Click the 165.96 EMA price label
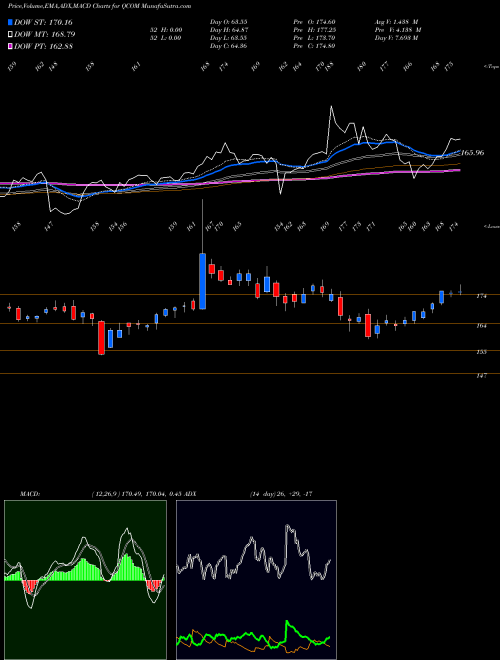Image resolution: width=500 pixels, height=660 pixels. coord(473,153)
